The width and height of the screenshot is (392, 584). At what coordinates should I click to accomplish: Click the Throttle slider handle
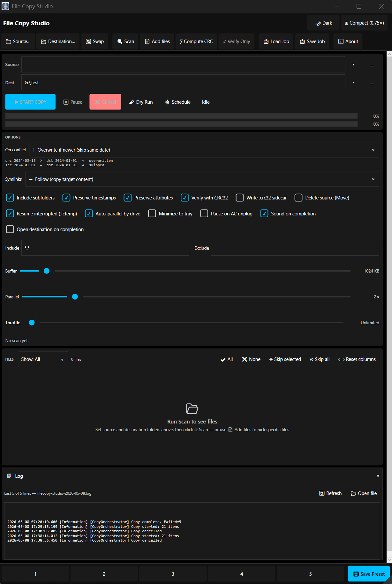32,323
